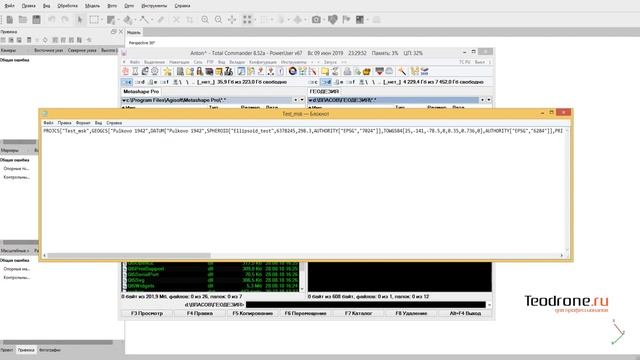The image size is (640, 360).
Task: Select drive e in left Total Commander panel
Action: click(x=152, y=82)
